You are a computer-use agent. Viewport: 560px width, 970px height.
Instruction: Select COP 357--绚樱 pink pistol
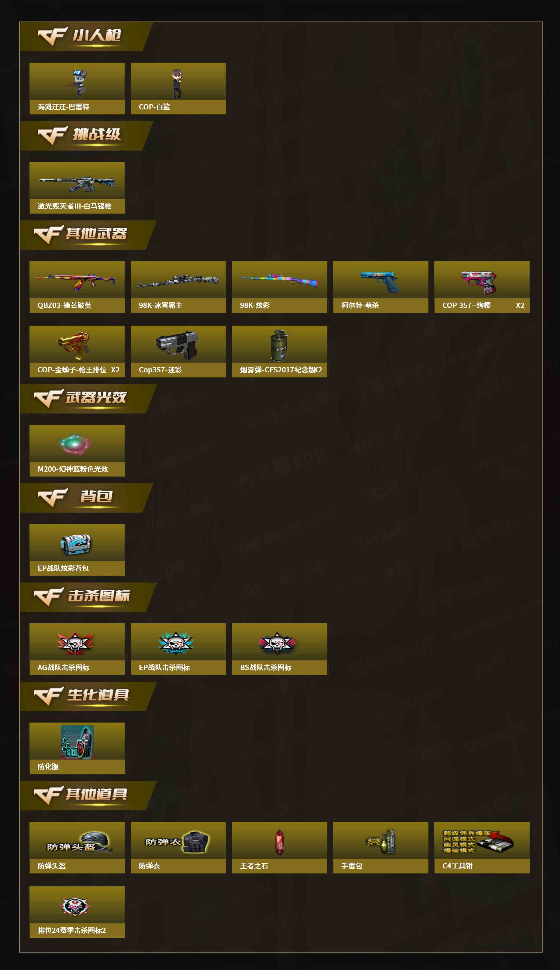coord(482,287)
